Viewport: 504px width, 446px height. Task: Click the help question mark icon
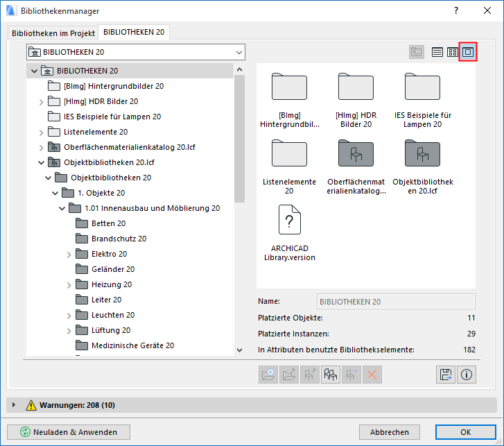pyautogui.click(x=455, y=10)
